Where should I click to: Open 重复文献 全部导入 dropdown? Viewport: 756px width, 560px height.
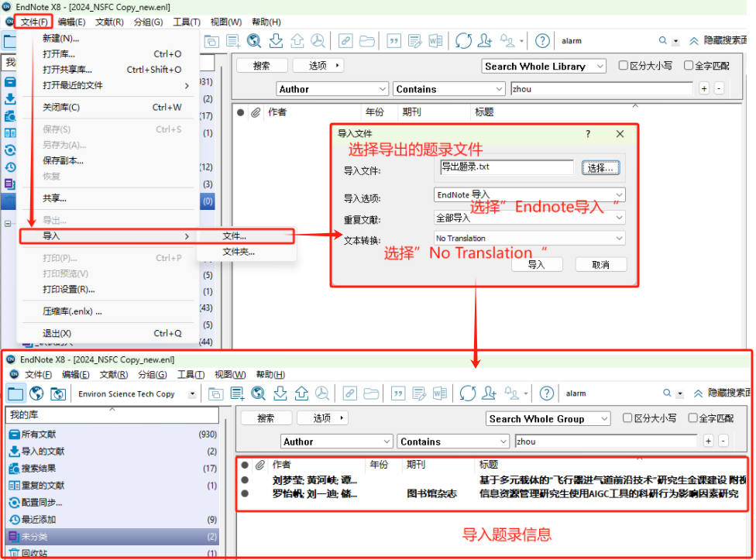[x=529, y=218]
